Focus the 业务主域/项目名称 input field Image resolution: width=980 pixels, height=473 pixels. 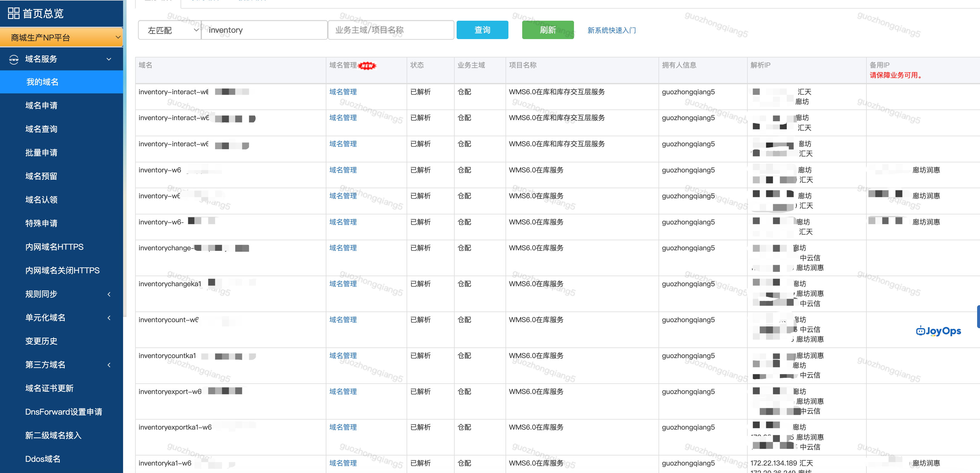tap(391, 30)
